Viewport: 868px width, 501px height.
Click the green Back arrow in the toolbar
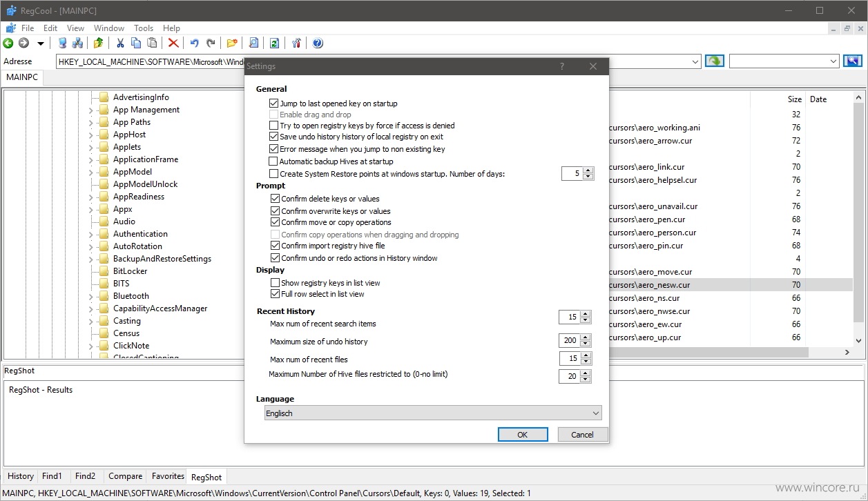[x=8, y=43]
